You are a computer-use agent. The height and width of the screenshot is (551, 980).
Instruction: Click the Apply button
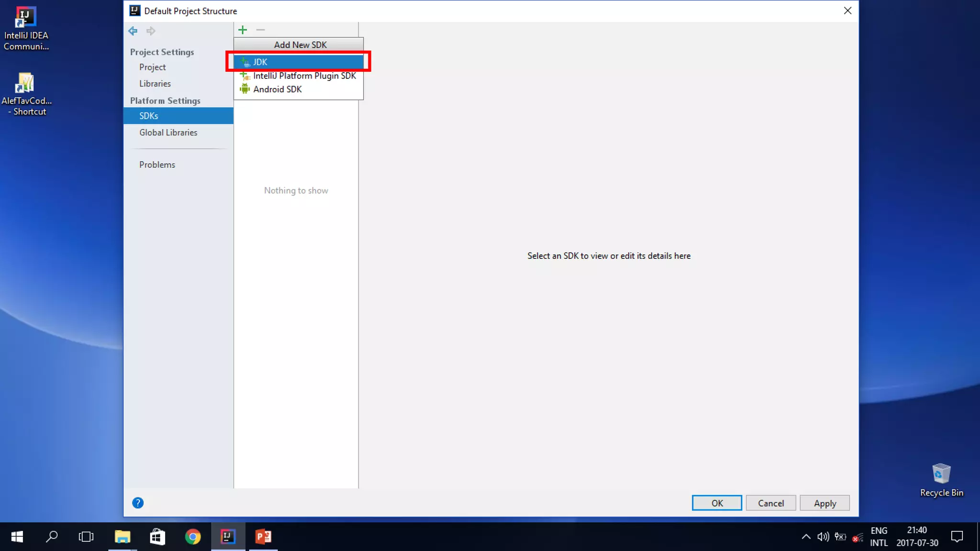pos(825,503)
